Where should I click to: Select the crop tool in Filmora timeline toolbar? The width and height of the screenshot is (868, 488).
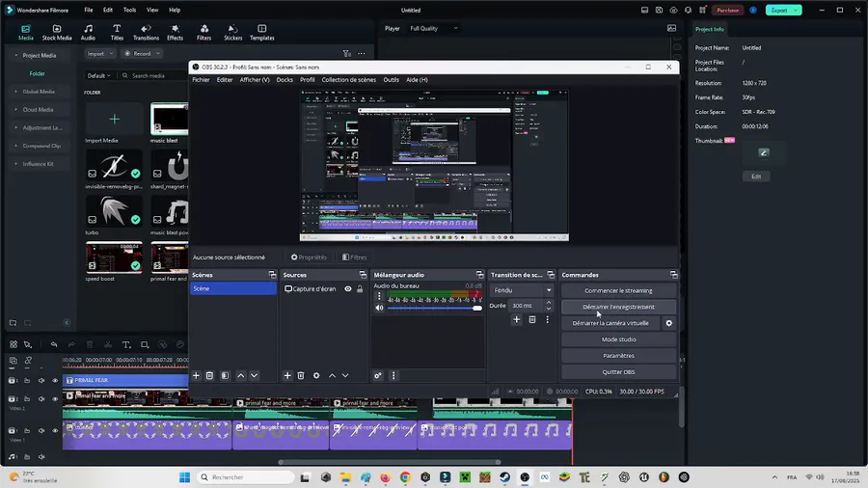145,344
